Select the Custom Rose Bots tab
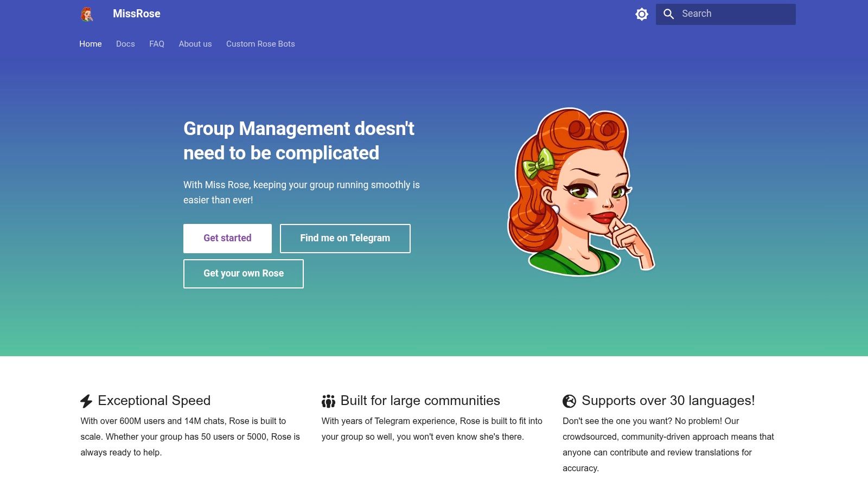868x488 pixels. 260,44
